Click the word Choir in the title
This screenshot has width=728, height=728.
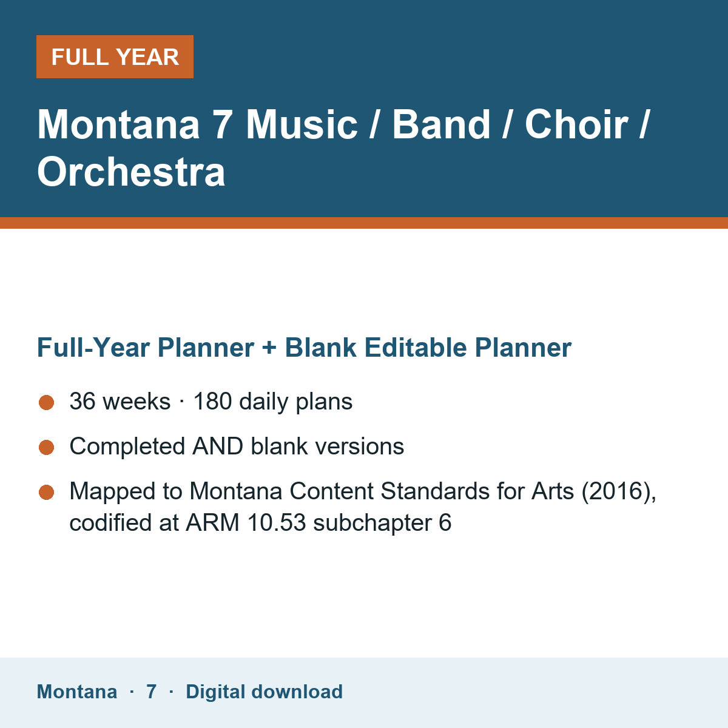click(x=576, y=124)
